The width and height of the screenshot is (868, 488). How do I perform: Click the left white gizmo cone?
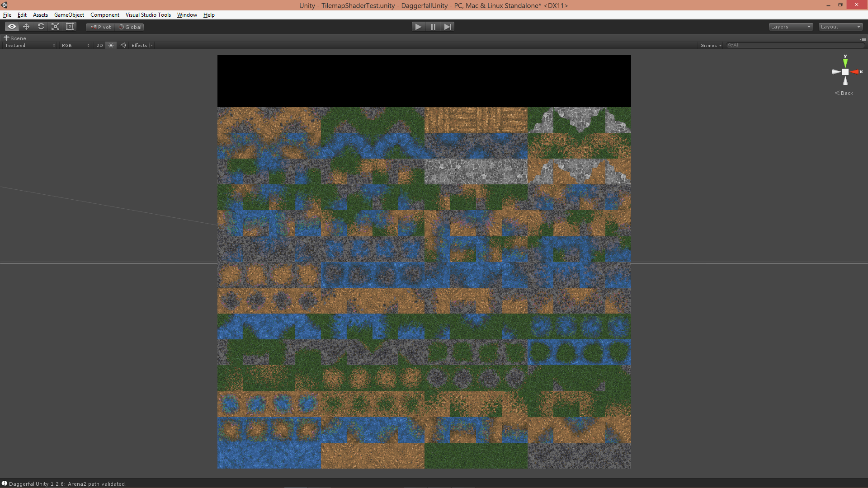coord(836,72)
